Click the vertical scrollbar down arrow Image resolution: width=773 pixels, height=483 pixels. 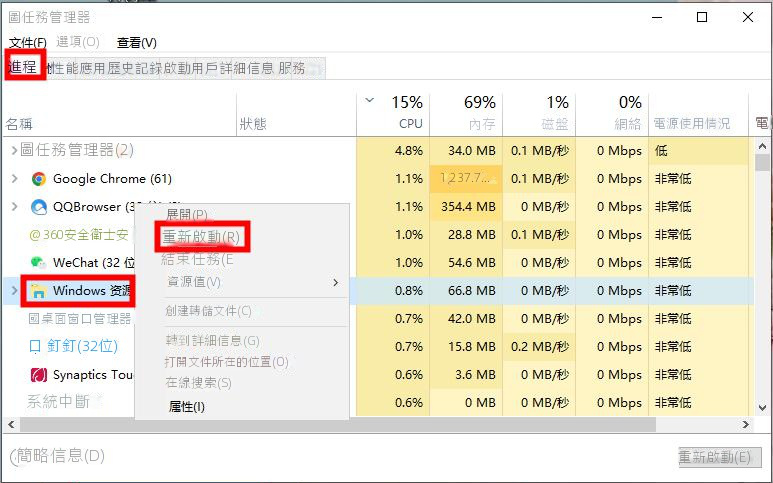(x=762, y=408)
